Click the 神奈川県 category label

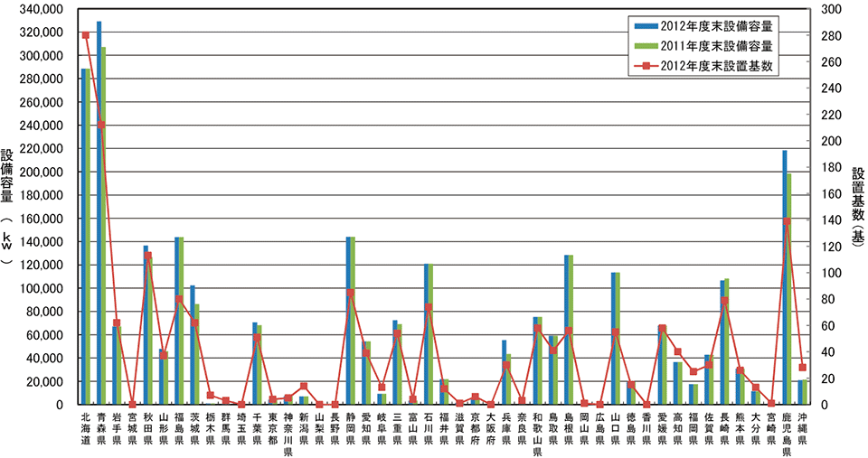click(288, 433)
